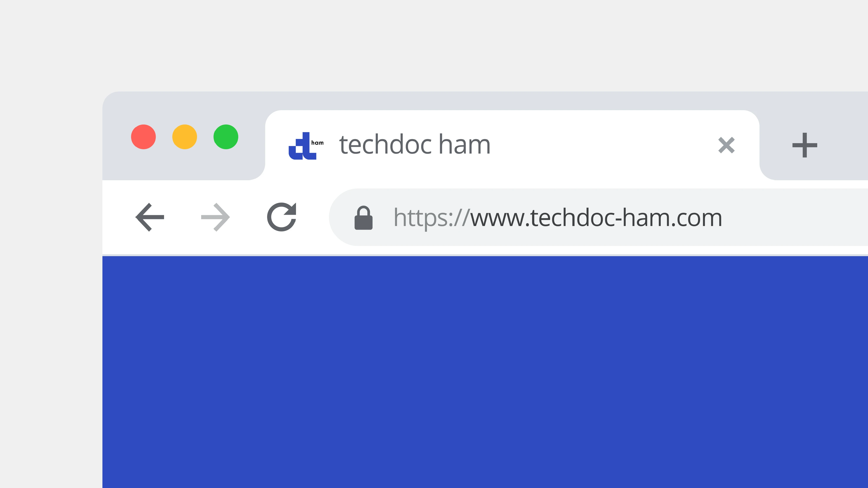Viewport: 868px width, 488px height.
Task: Minimize window using the yellow button
Action: click(x=185, y=137)
